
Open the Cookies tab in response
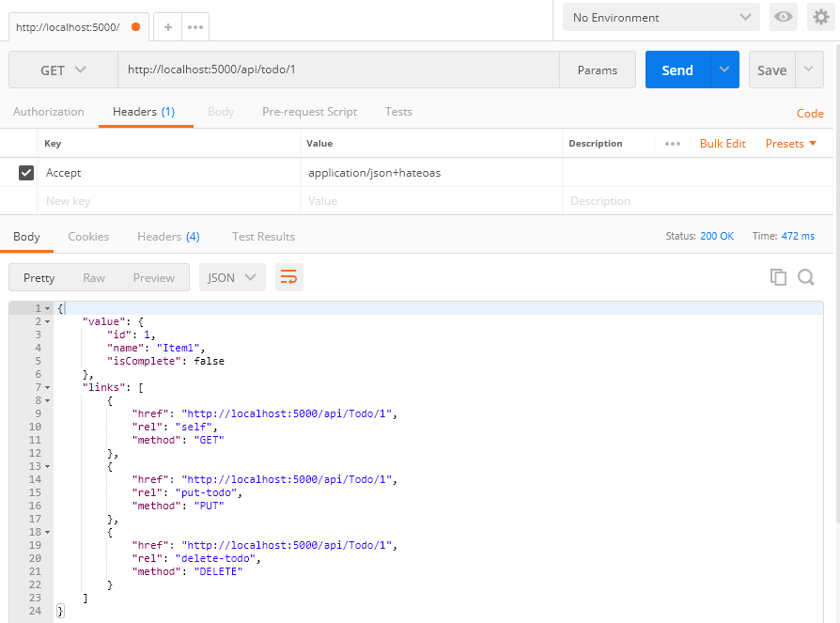88,236
